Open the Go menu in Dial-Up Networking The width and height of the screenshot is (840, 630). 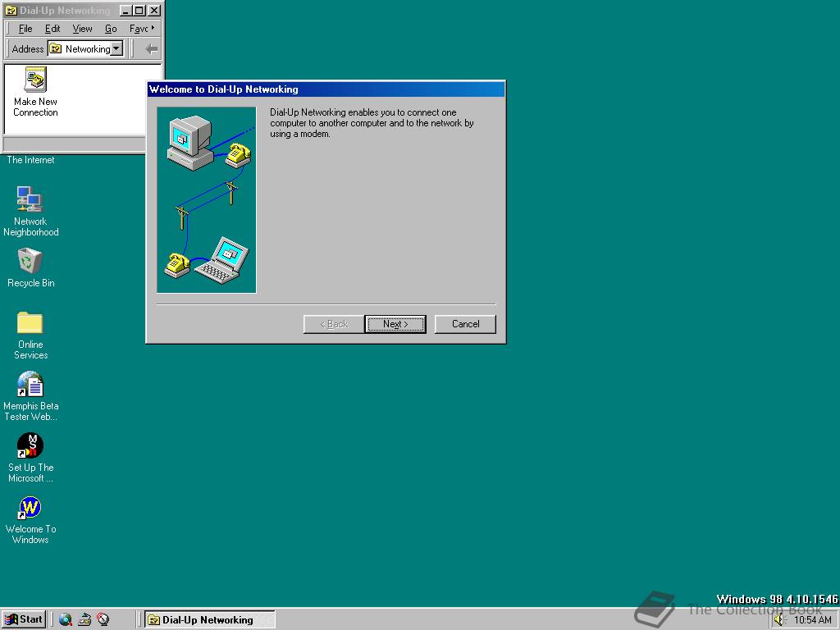click(111, 29)
